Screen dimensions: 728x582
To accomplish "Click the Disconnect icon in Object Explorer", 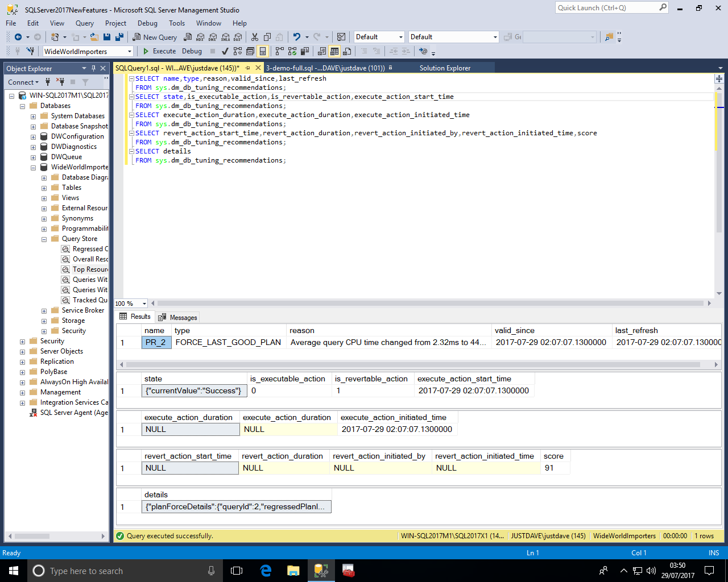I will [60, 82].
